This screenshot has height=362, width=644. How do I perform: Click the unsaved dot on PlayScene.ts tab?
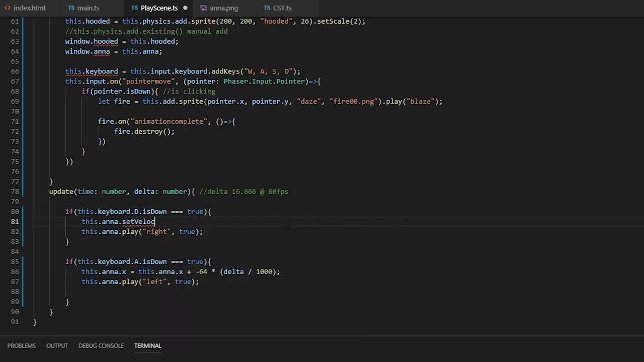pos(185,8)
